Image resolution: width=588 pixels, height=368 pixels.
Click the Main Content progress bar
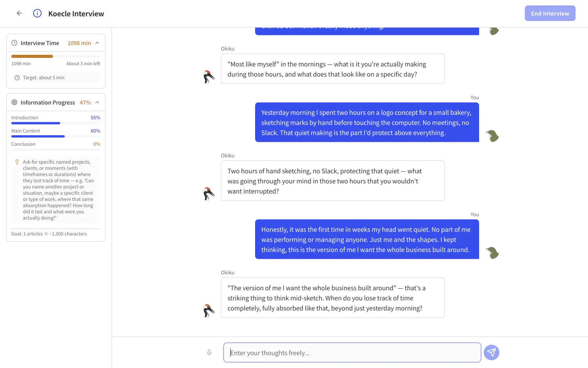coord(56,136)
